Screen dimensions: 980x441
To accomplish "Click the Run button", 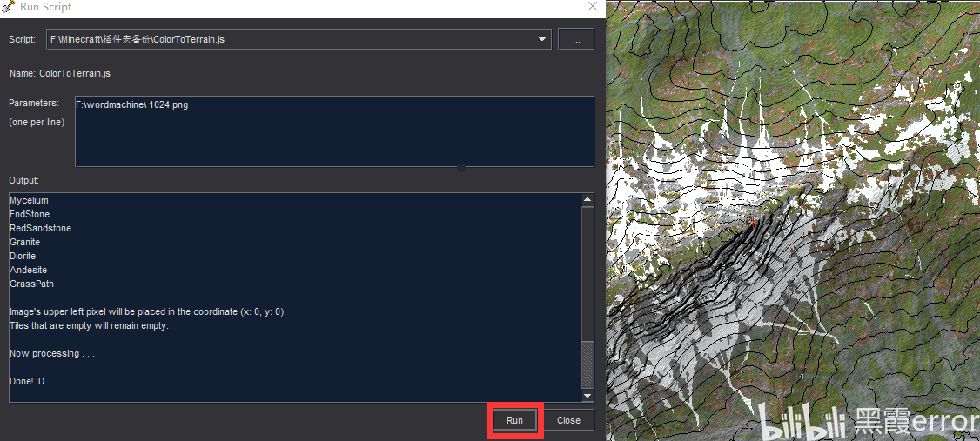I will pyautogui.click(x=514, y=420).
